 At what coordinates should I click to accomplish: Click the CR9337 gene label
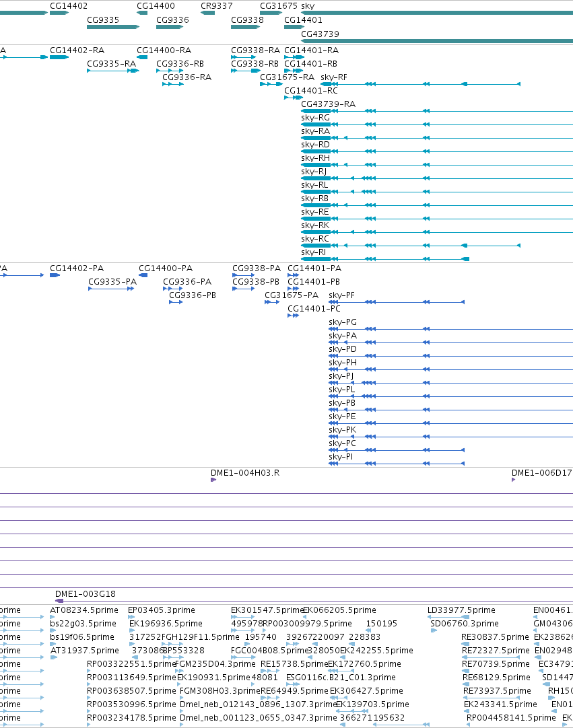click(217, 6)
